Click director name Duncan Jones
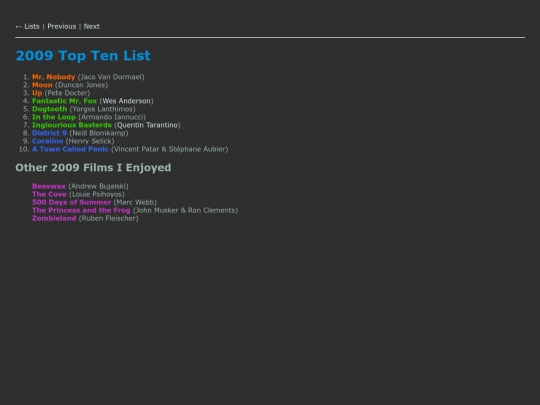This screenshot has width=540, height=405. (x=82, y=85)
